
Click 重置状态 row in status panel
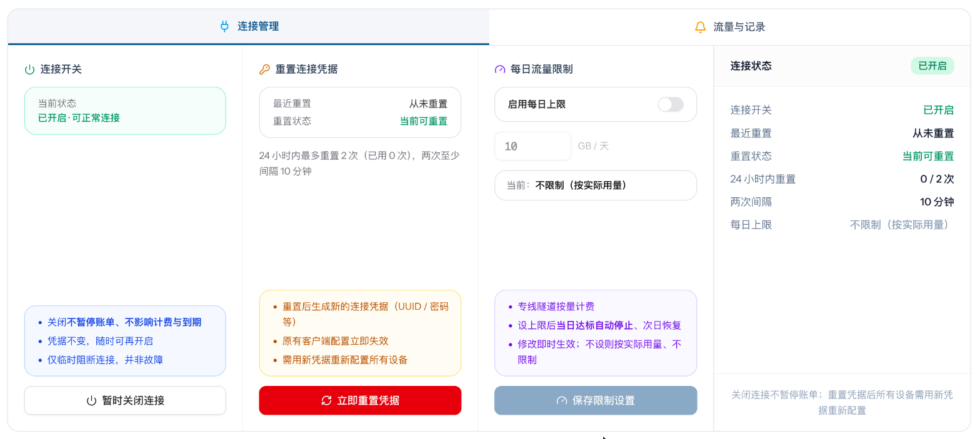coord(842,156)
